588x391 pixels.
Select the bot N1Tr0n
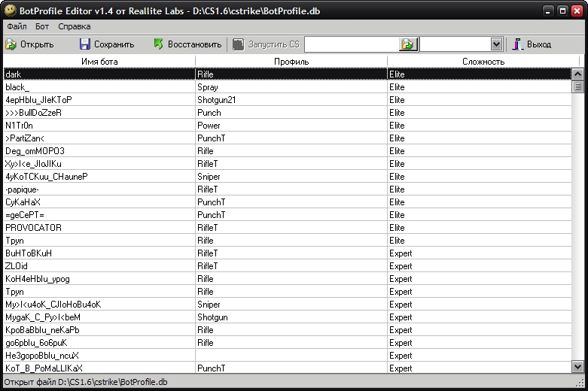point(288,125)
